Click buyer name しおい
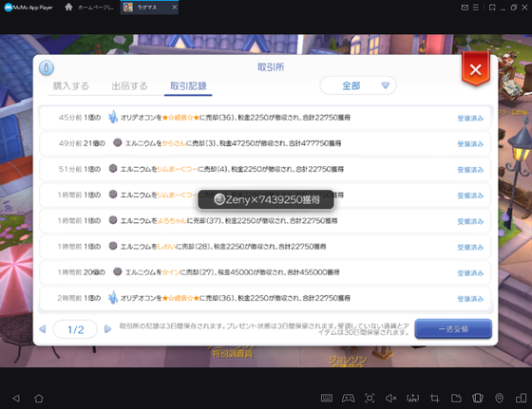 [x=166, y=247]
